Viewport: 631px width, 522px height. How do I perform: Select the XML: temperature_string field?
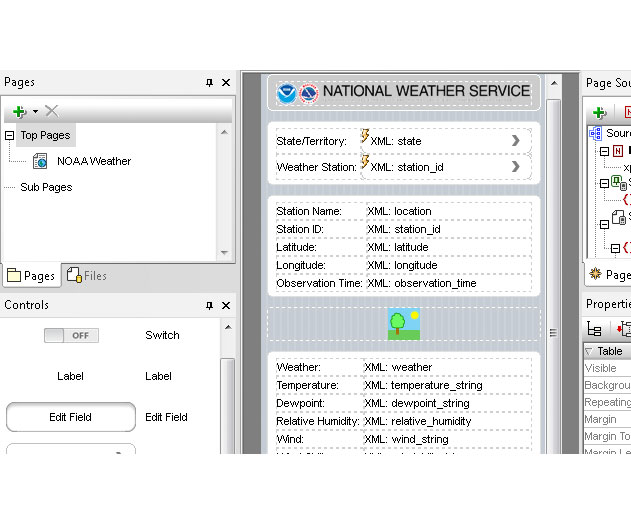pyautogui.click(x=447, y=386)
